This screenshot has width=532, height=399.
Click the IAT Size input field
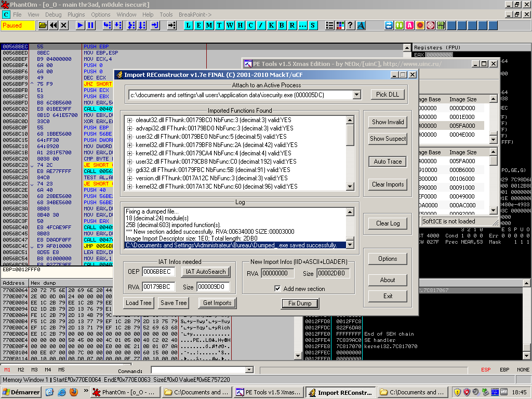pos(213,287)
